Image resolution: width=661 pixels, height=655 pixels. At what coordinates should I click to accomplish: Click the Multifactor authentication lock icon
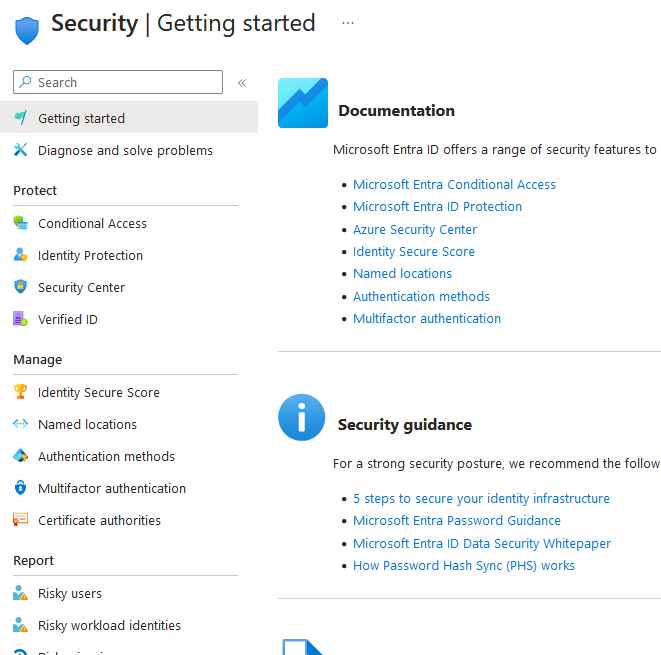point(20,488)
